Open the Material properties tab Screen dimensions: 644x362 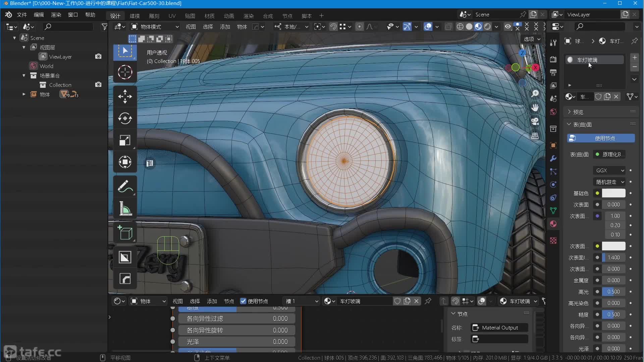[x=553, y=224]
